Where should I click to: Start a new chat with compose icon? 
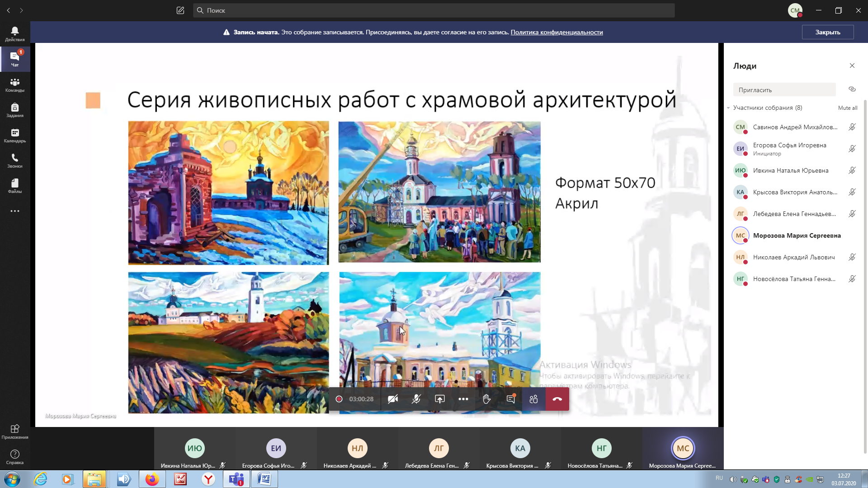(x=180, y=10)
